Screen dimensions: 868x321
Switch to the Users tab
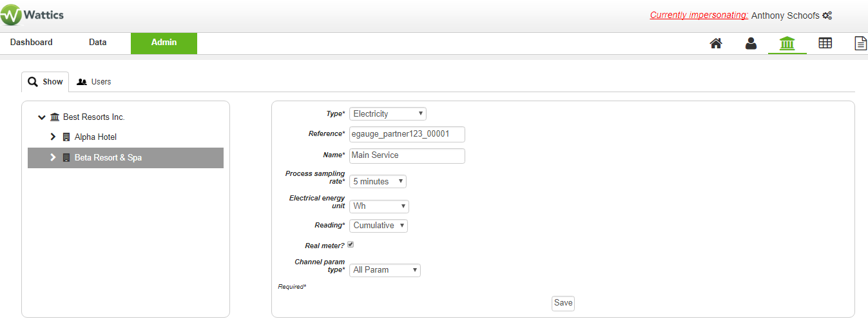click(94, 82)
